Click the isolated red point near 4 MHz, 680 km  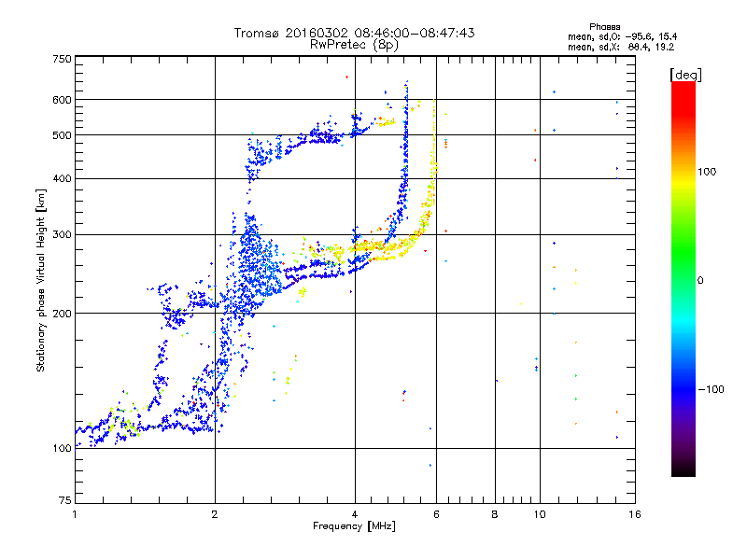(x=346, y=77)
